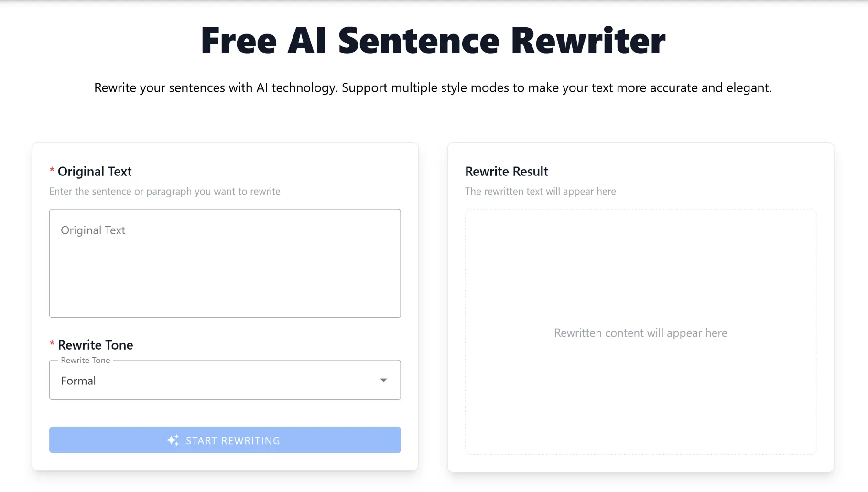Click the 'Rewritten content will appear here' text
Viewport: 868px width, 492px height.
point(641,333)
